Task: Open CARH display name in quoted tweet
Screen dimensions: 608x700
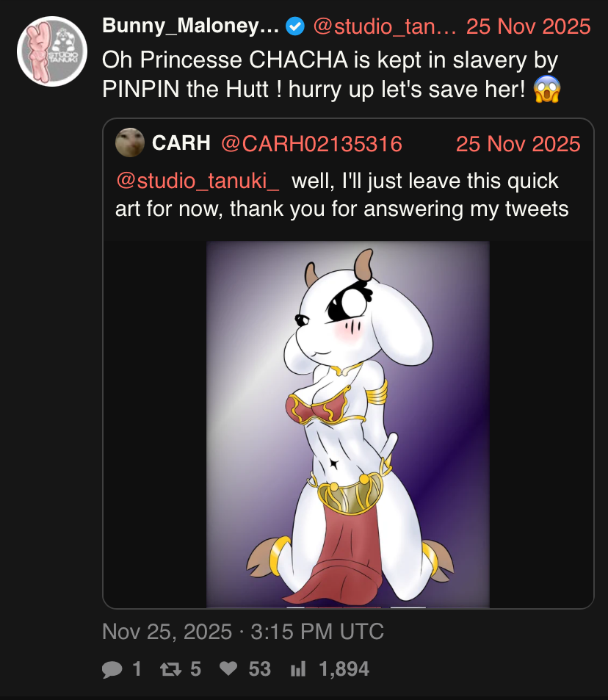Action: [181, 143]
